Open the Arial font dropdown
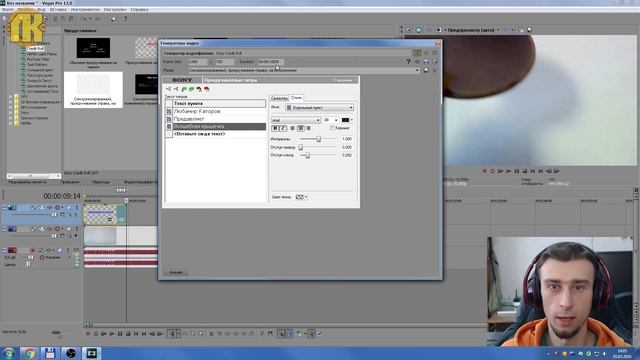The width and height of the screenshot is (640, 360). pos(296,120)
